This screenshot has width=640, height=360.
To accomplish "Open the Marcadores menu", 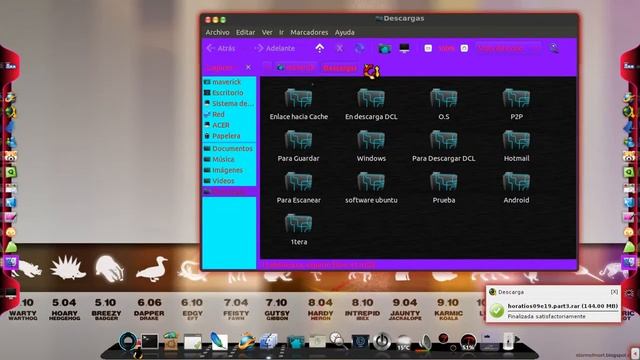I will pos(309,32).
